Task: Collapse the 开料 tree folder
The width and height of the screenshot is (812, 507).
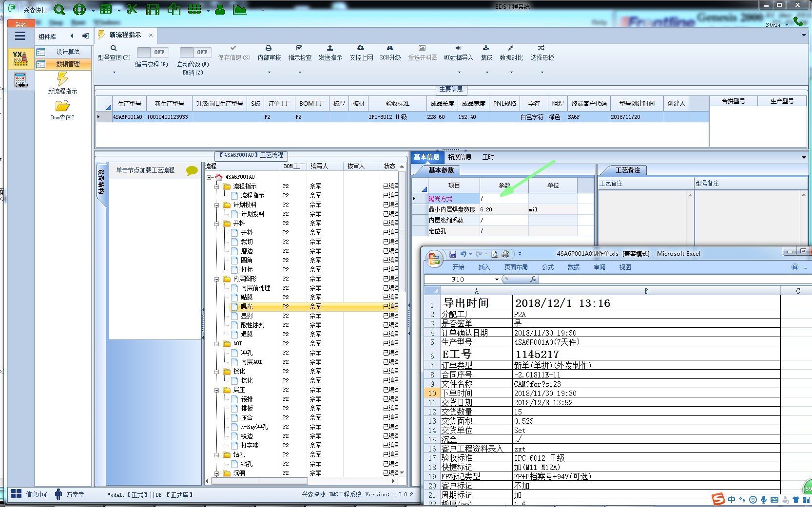Action: click(217, 224)
